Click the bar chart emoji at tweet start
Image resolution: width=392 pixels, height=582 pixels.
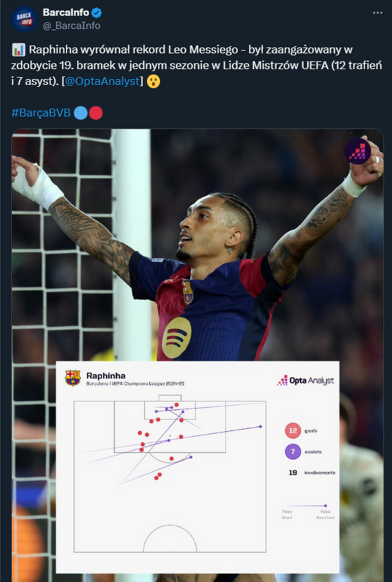click(x=18, y=50)
